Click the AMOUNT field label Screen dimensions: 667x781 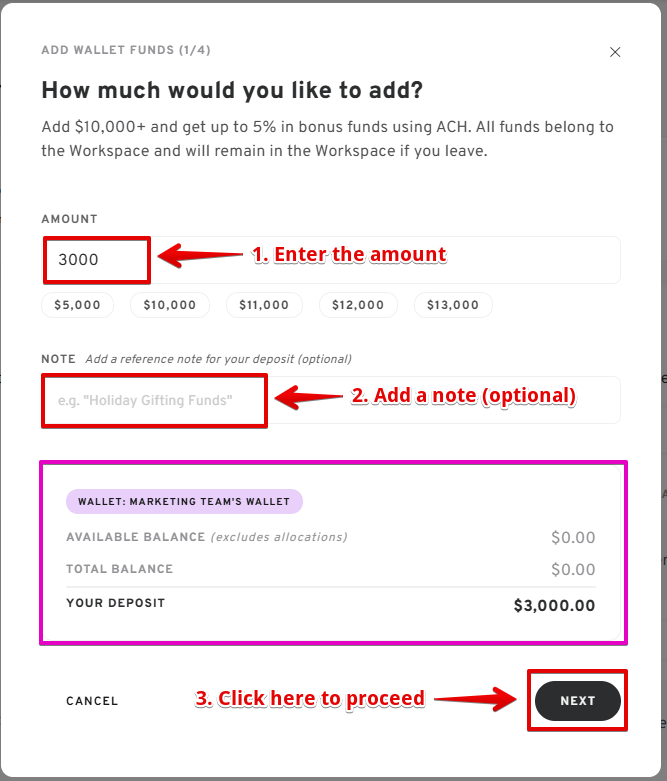[69, 219]
